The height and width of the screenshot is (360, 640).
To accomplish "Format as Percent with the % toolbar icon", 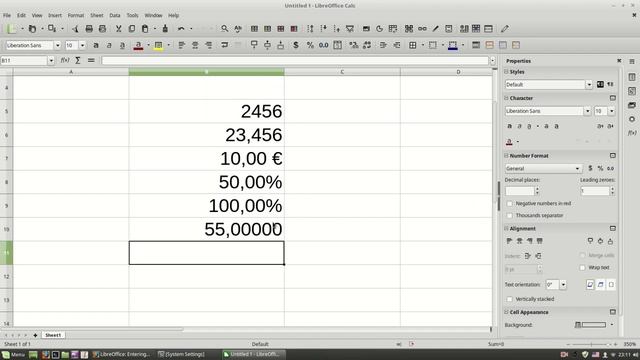I will tap(310, 45).
